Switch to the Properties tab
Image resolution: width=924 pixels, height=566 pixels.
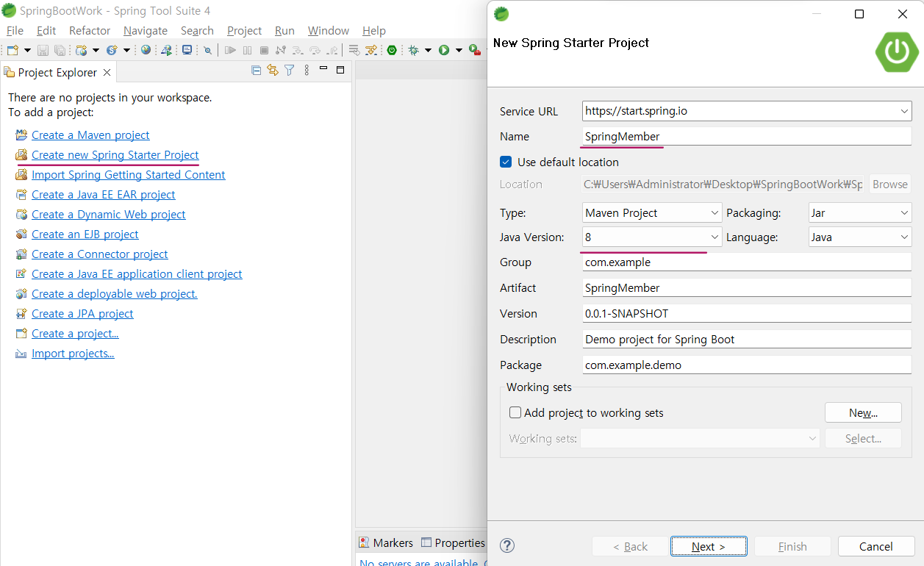[x=453, y=542]
